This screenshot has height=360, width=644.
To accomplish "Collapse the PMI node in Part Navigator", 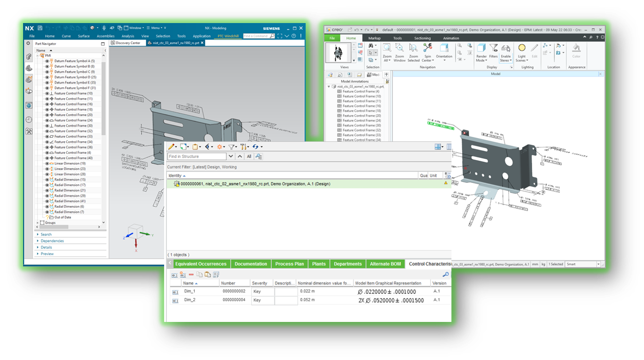I will (x=38, y=55).
